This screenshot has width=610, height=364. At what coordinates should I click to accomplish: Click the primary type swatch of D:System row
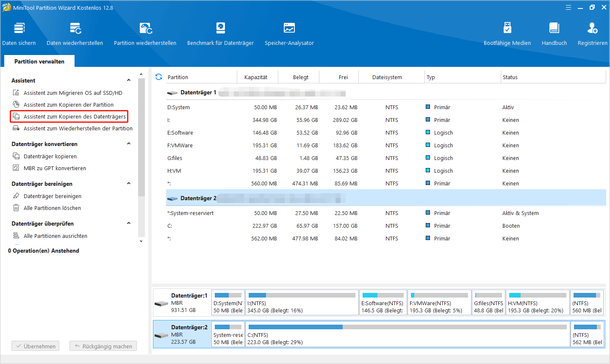coord(428,107)
